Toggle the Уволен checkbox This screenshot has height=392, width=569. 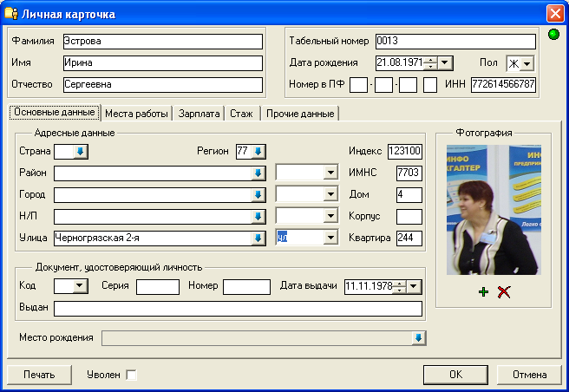click(x=131, y=375)
